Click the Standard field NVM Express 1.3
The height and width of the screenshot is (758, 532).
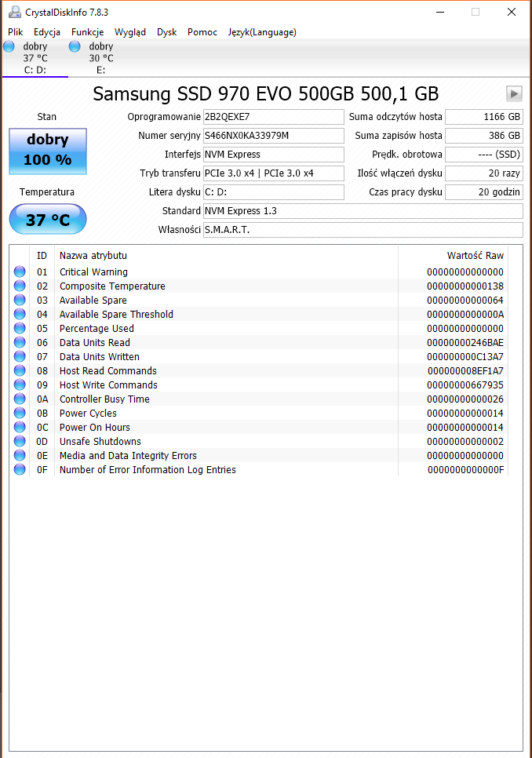363,211
